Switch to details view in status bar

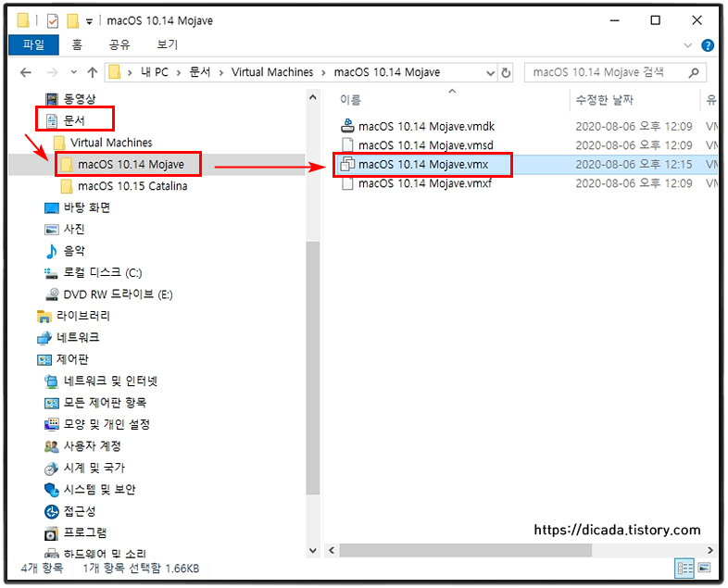click(x=684, y=568)
